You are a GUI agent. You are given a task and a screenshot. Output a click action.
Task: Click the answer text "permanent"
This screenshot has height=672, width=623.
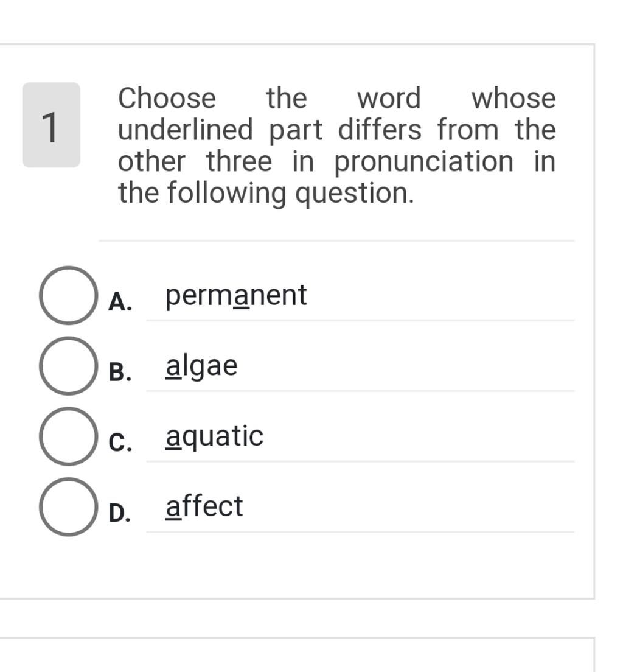(x=236, y=296)
